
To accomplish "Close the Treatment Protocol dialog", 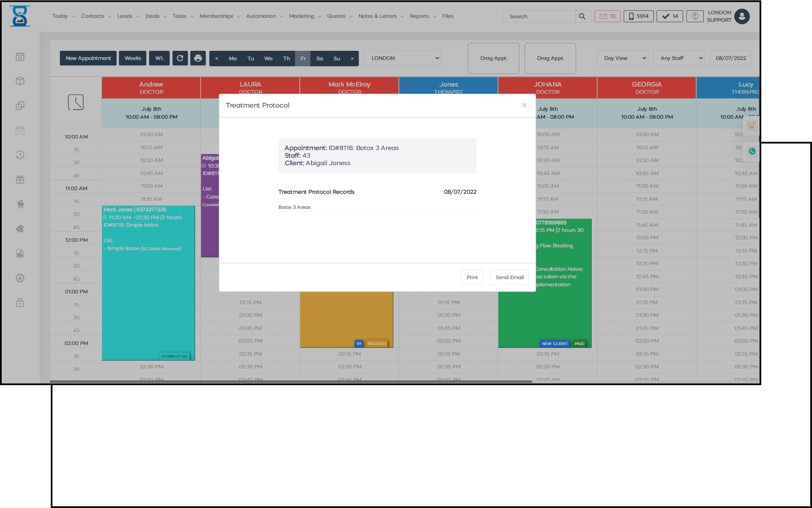I will click(524, 105).
